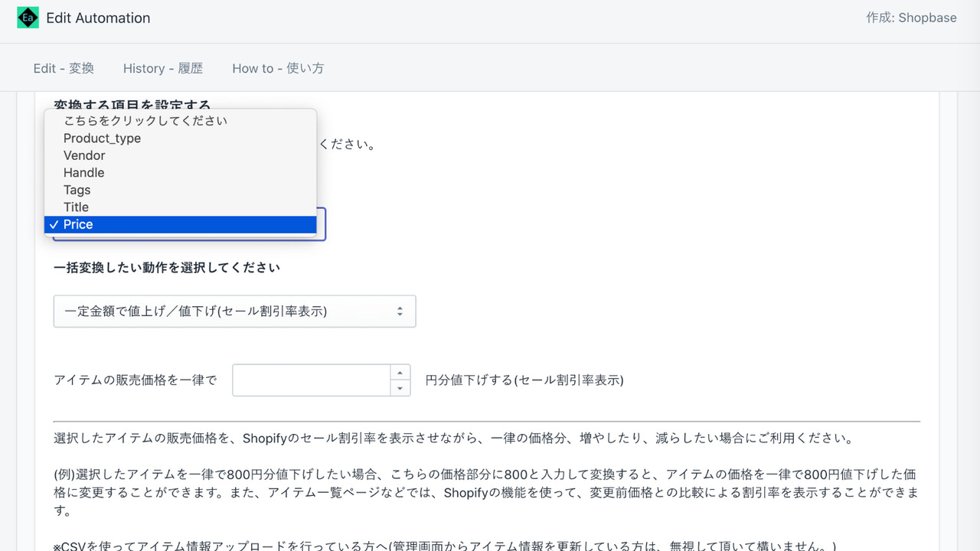Click the "作成: Shopbase" link
The width and height of the screenshot is (980, 551).
[913, 18]
